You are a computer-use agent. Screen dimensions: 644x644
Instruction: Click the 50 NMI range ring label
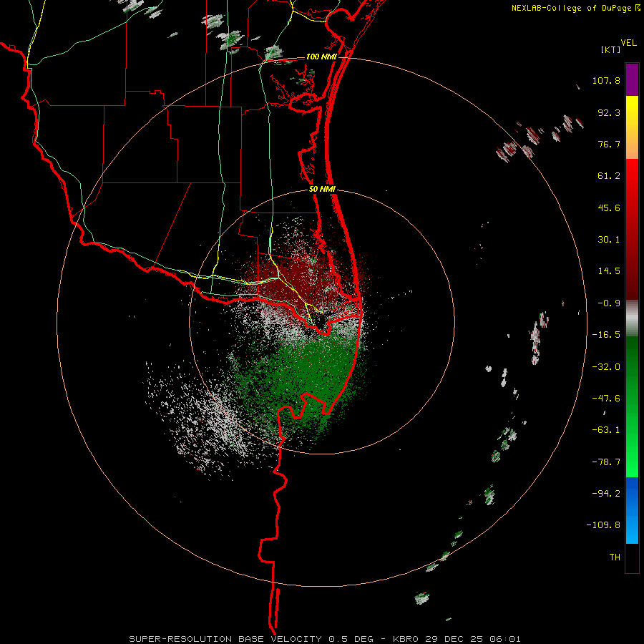322,190
